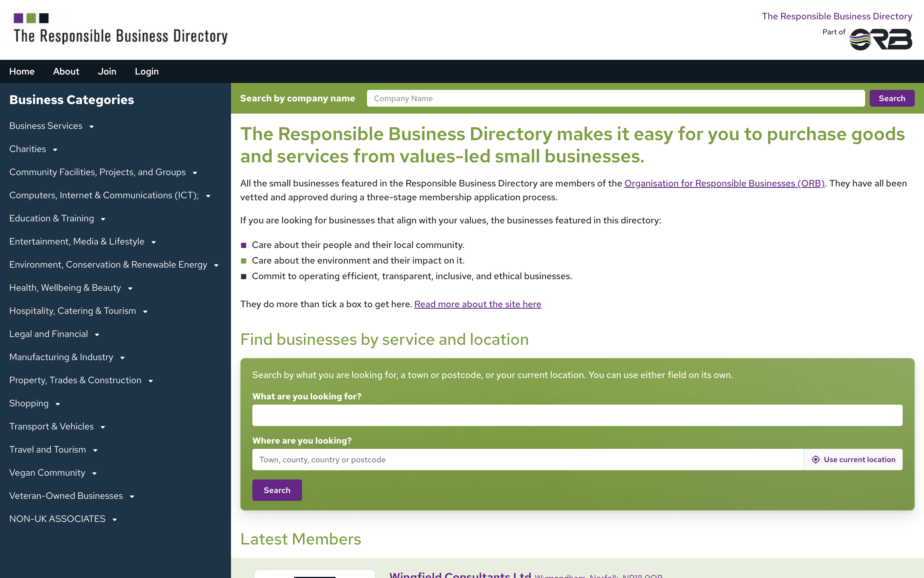The height and width of the screenshot is (578, 924).
Task: Open the About page
Action: [66, 71]
